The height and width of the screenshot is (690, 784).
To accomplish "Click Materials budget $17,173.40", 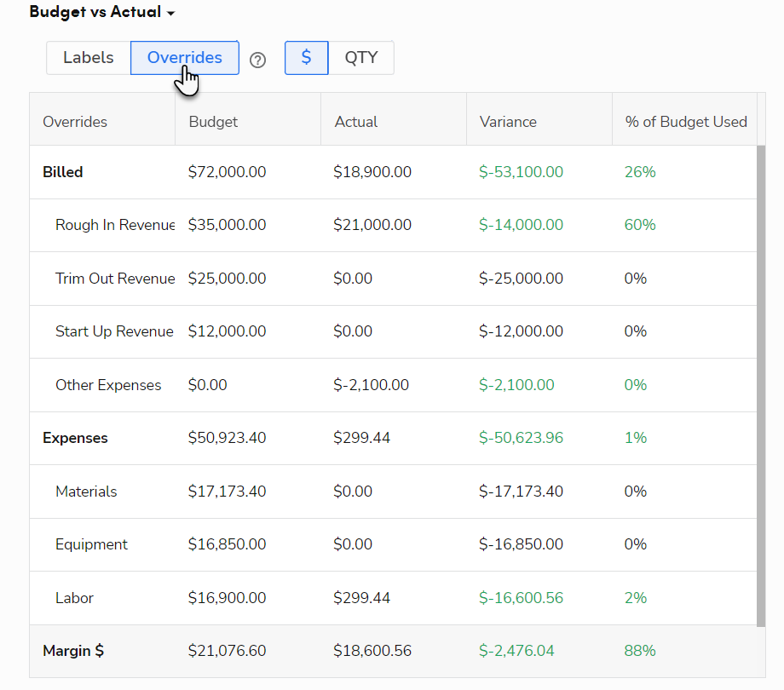I will point(227,492).
